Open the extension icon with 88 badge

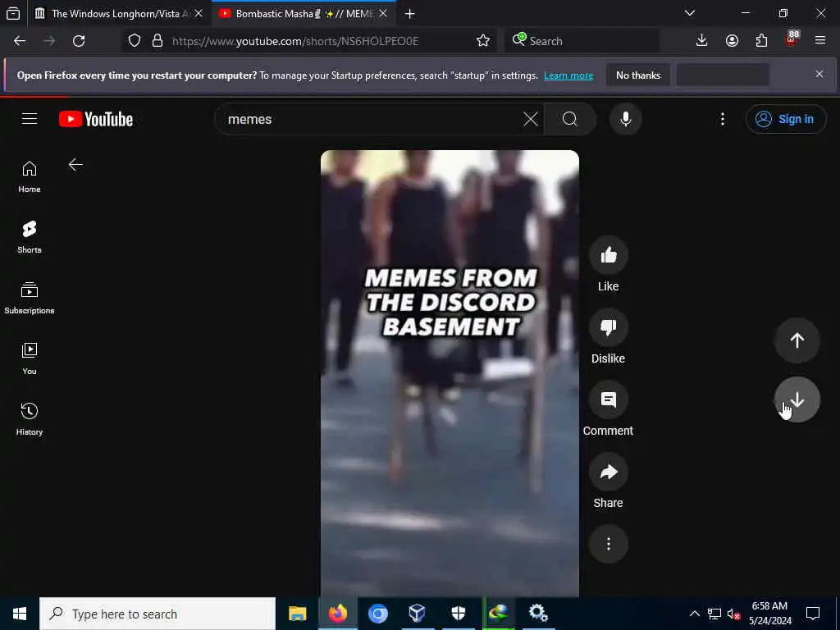pyautogui.click(x=792, y=39)
